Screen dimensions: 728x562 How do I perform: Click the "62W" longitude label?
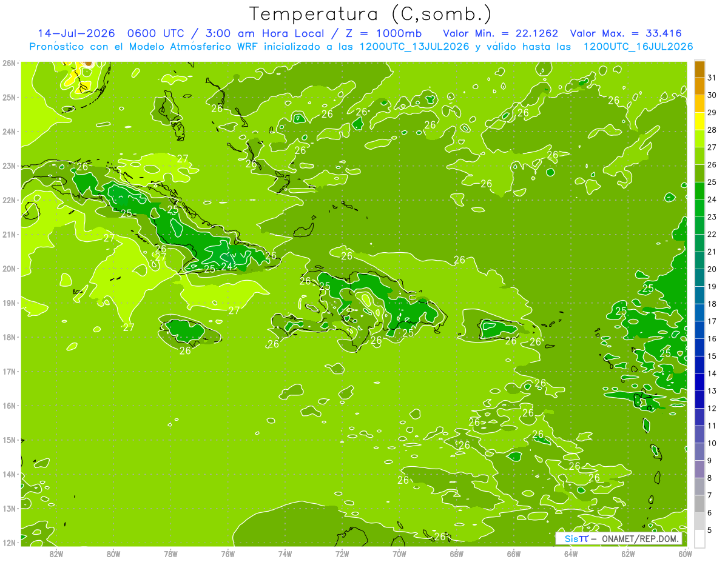[628, 554]
